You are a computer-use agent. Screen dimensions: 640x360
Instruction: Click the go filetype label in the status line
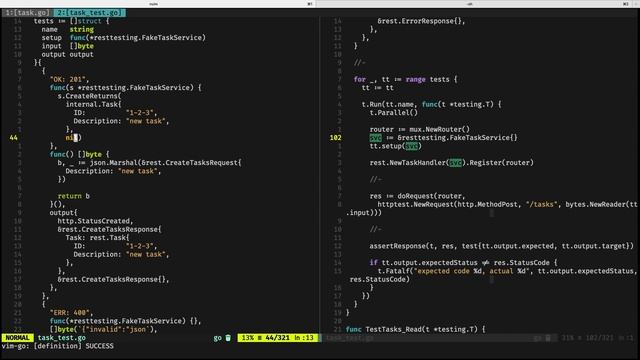[x=218, y=338]
